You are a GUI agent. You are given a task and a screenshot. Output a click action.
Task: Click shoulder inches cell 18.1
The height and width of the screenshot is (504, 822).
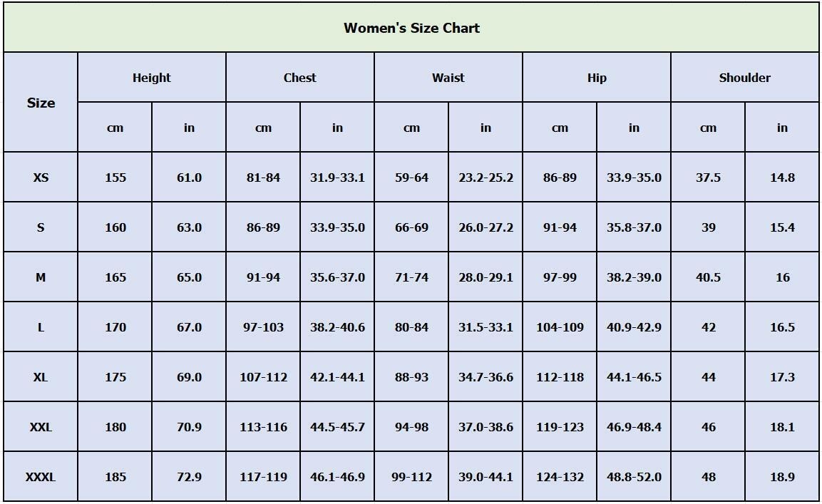click(x=782, y=427)
